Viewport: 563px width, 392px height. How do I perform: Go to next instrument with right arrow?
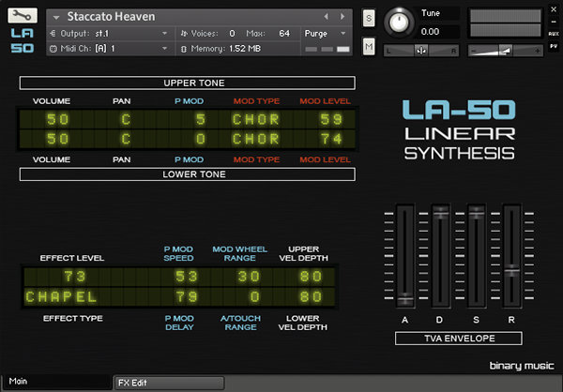pos(342,17)
